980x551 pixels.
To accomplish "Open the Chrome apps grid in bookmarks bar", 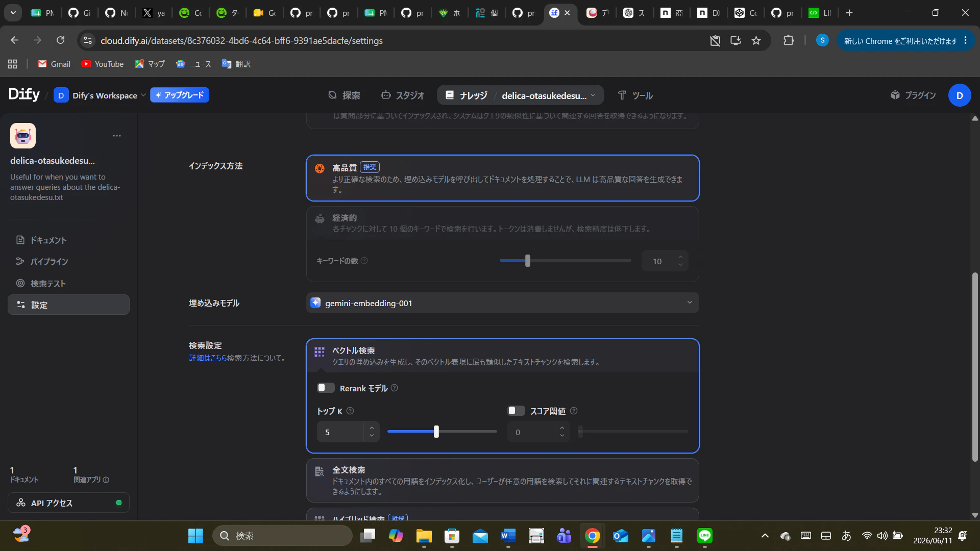I will 13,64.
